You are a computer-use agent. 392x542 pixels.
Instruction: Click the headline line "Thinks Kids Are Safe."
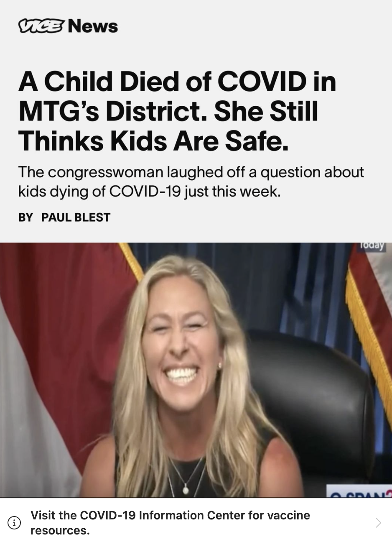pyautogui.click(x=153, y=141)
